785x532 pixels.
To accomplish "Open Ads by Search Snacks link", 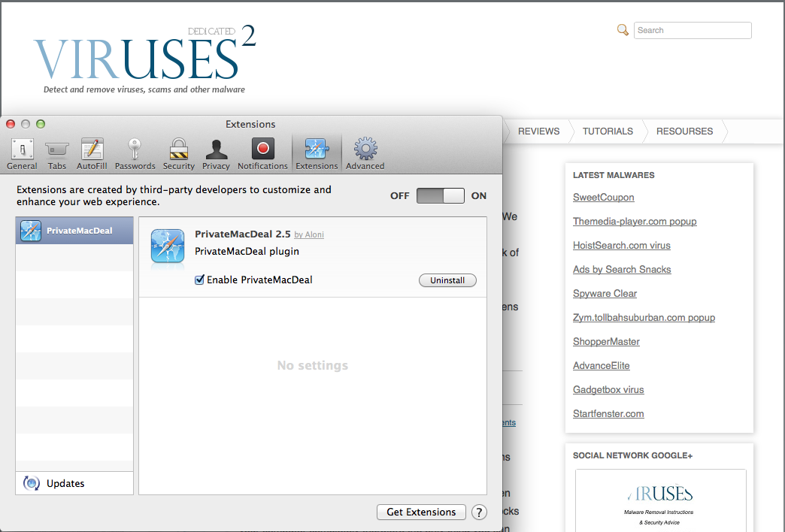I will (x=622, y=269).
